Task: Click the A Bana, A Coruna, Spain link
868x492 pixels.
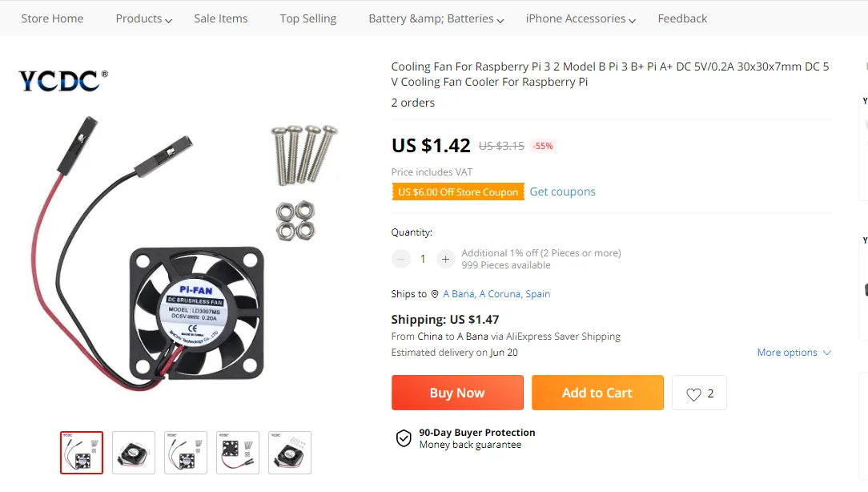Action: tap(496, 294)
